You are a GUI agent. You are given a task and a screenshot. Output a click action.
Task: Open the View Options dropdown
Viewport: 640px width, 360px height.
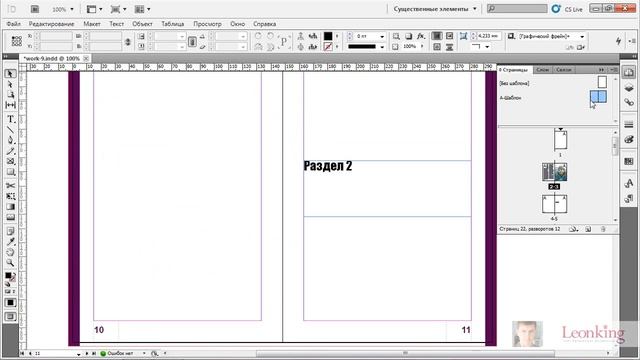95,9
